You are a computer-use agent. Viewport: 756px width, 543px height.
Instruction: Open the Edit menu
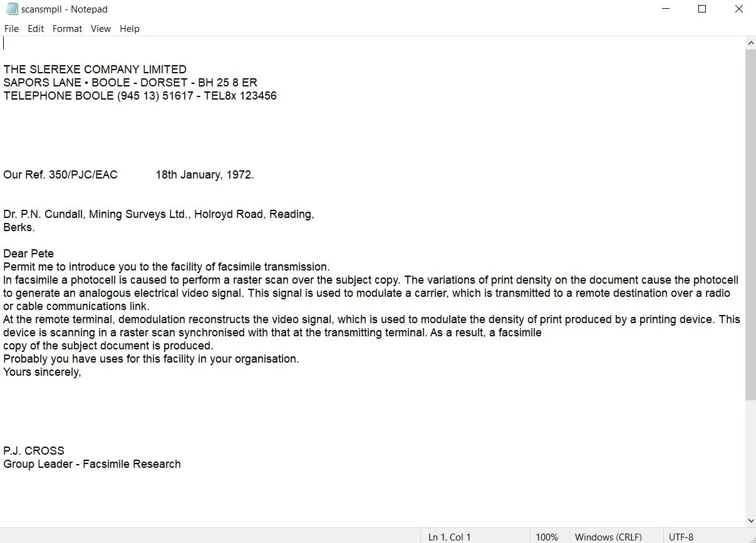click(x=36, y=29)
